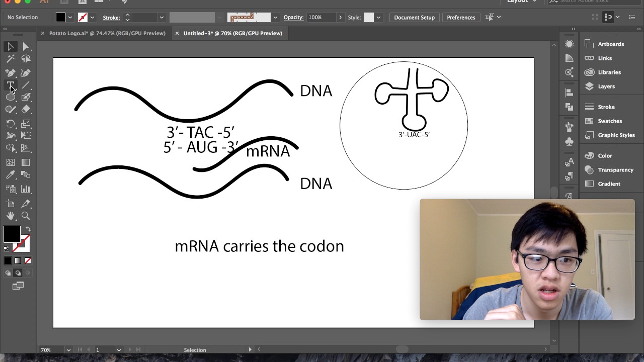The height and width of the screenshot is (362, 644).
Task: Select the Pen tool
Action: (x=11, y=73)
